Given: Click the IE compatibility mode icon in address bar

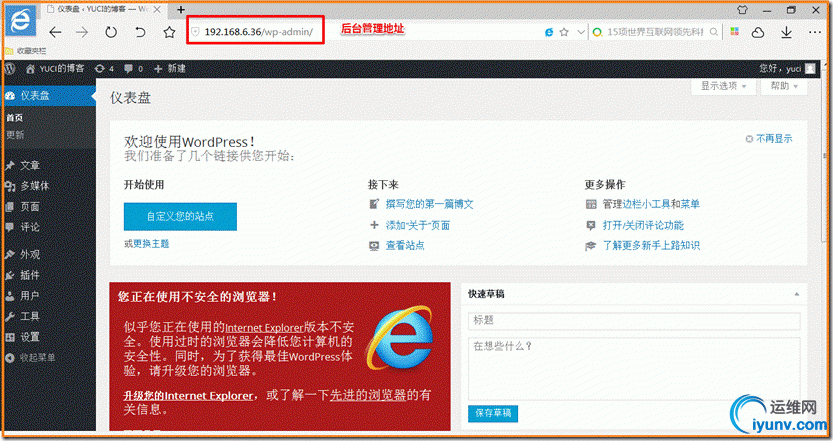Looking at the screenshot, I should [549, 32].
